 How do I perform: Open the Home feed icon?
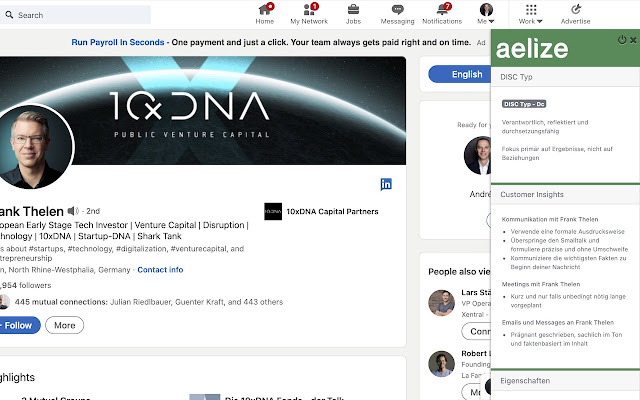click(265, 13)
